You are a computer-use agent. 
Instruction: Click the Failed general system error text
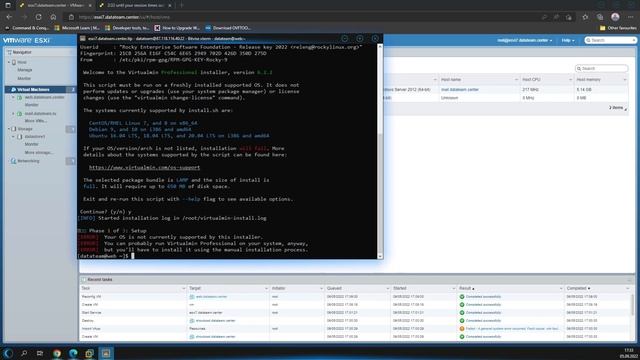[512, 329]
